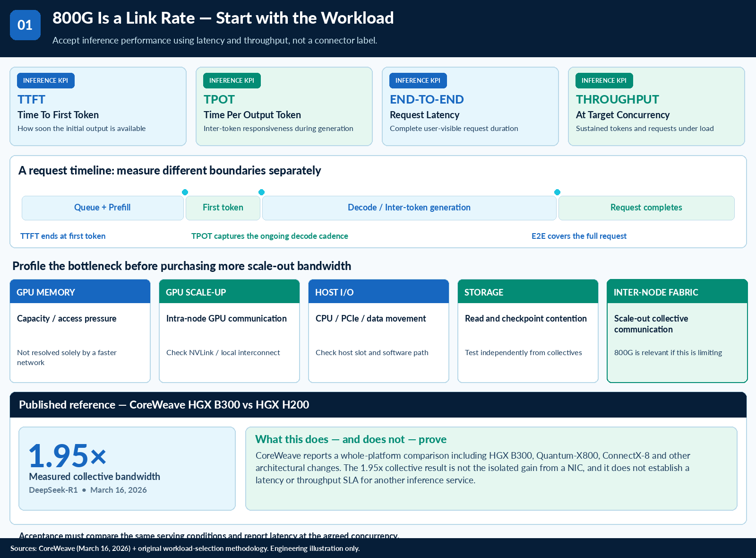Click the timeline marker dot before Request completes

coord(558,192)
